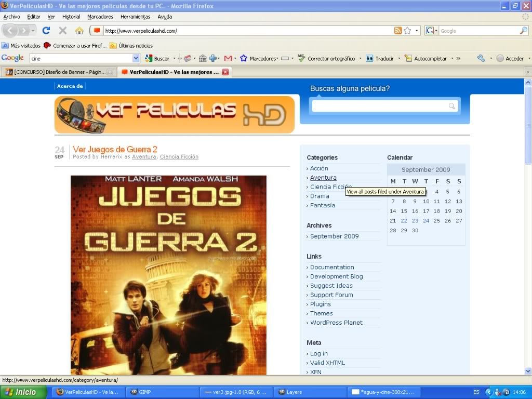
Task: Click the browser Back arrow button
Action: click(10, 31)
